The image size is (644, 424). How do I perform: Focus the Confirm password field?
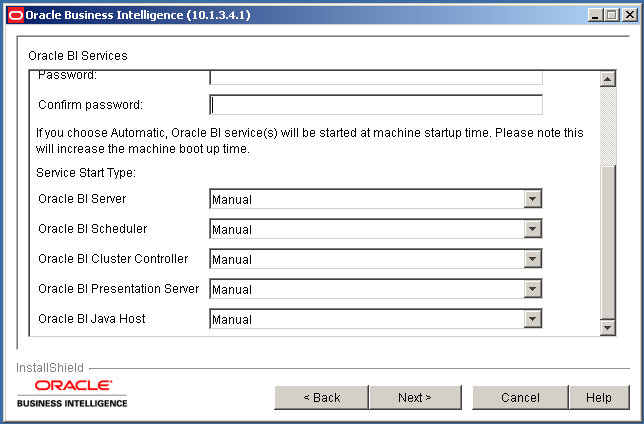375,105
